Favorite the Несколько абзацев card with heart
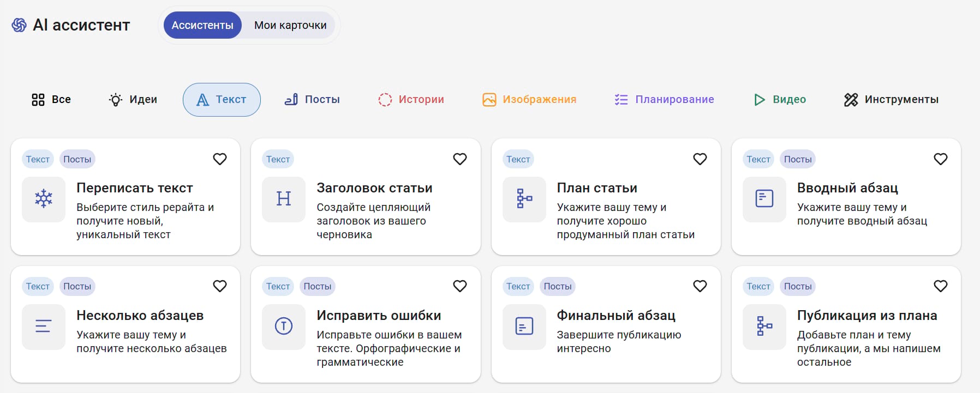The image size is (980, 393). coord(220,286)
